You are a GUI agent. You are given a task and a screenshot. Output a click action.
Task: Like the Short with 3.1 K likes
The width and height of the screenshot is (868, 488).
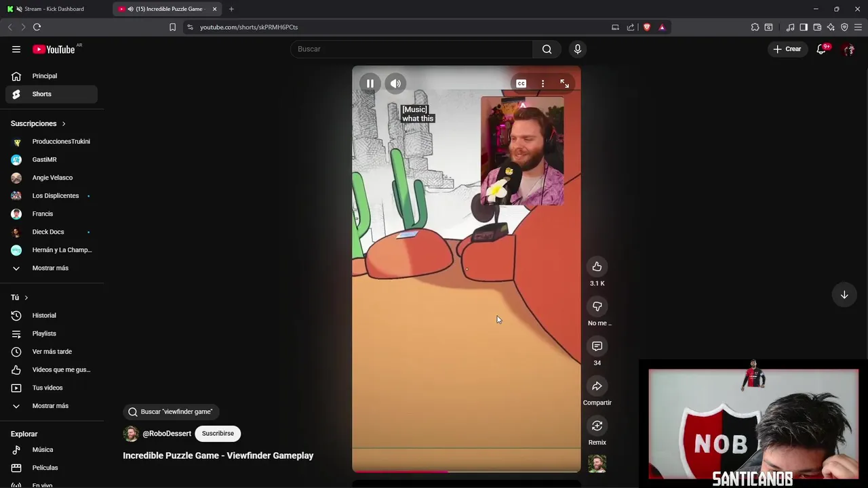click(597, 266)
